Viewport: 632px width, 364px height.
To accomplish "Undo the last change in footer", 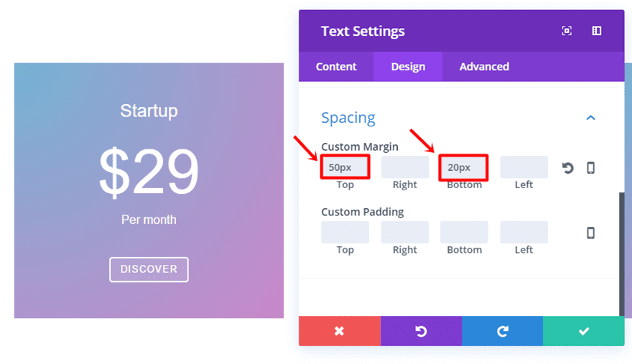I will [421, 331].
